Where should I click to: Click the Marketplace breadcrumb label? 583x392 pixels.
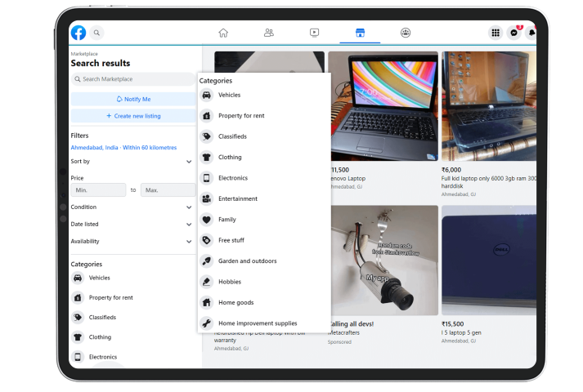point(84,54)
